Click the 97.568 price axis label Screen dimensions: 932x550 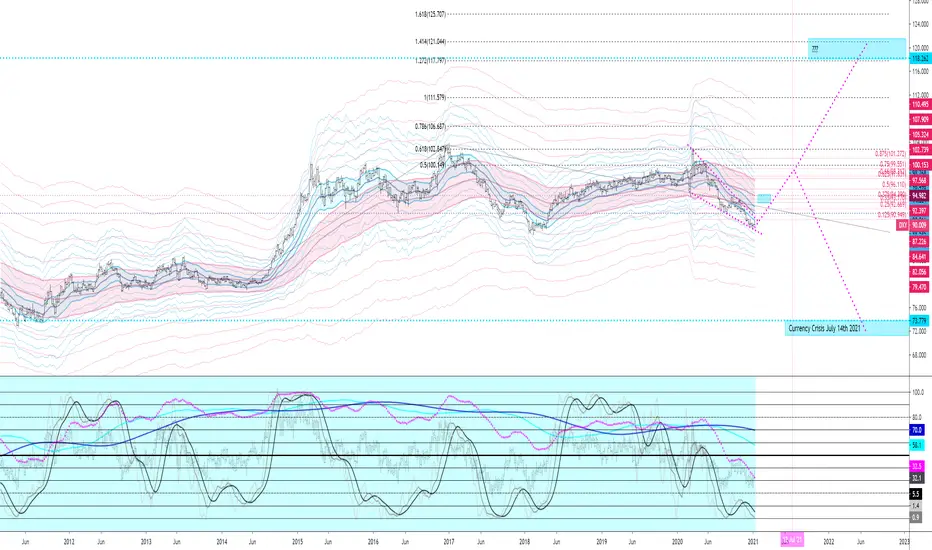[x=919, y=181]
